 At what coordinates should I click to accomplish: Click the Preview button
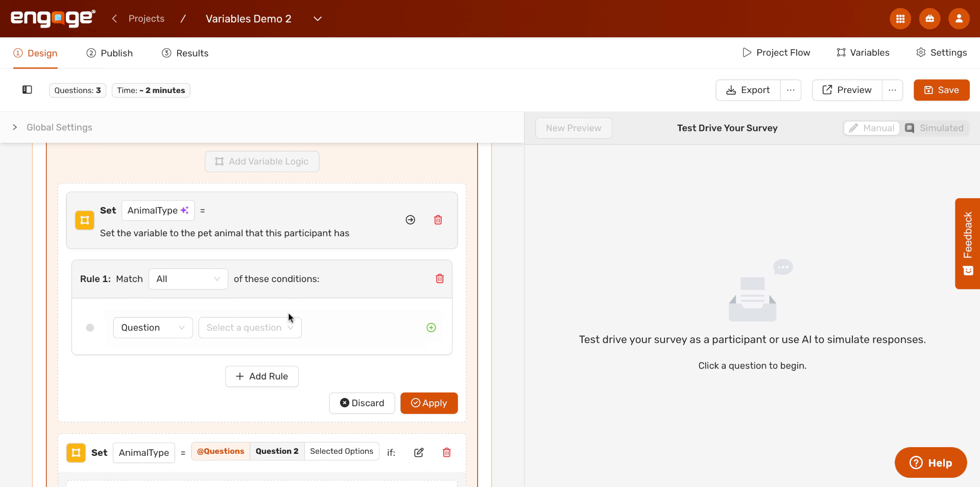(847, 90)
